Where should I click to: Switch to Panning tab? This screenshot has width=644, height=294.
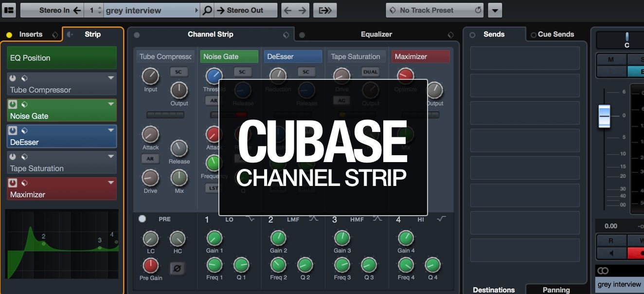556,290
